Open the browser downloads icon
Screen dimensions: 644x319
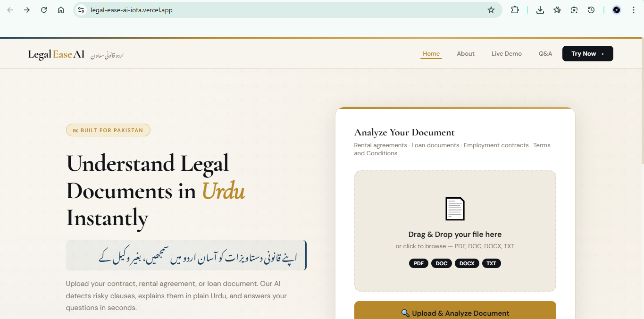pyautogui.click(x=540, y=9)
